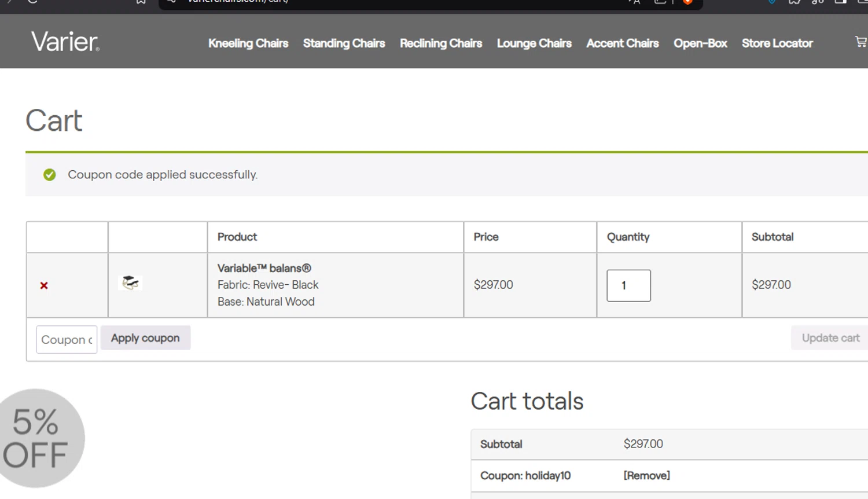Click the Subtotal label in Cart totals

[x=501, y=444]
